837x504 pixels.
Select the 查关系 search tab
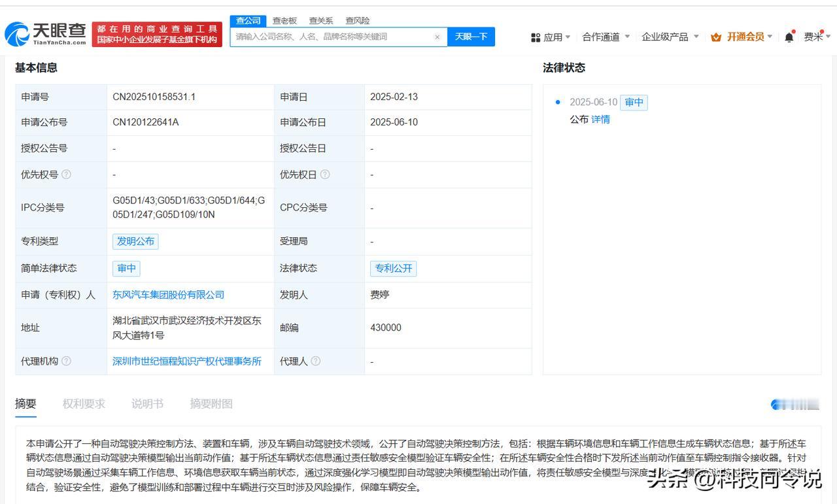tap(321, 21)
